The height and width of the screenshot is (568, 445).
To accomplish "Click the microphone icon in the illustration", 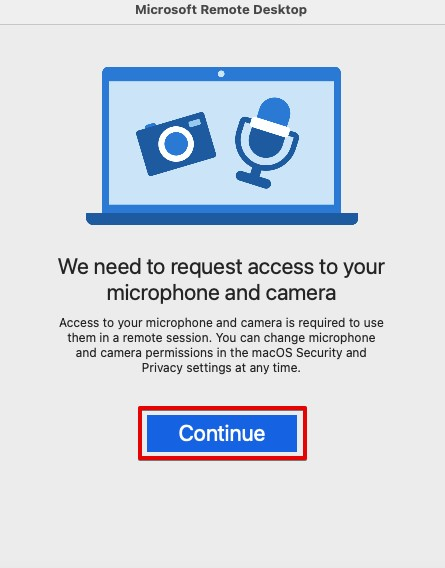I will pos(266,143).
